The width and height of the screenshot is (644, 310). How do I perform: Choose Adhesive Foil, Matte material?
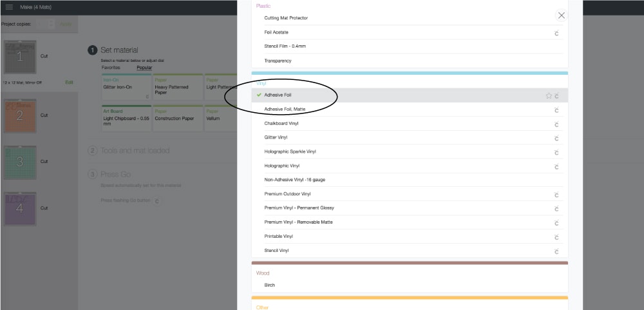pyautogui.click(x=287, y=110)
